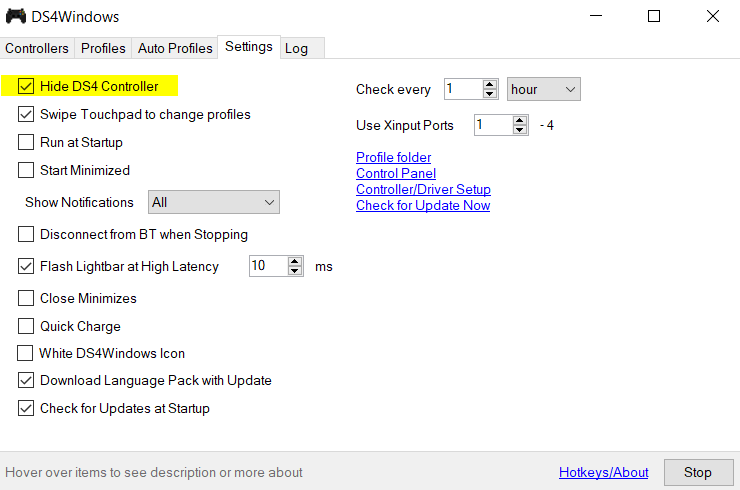This screenshot has height=490, width=740.
Task: Click the DS4Windows gamepad title icon
Action: coord(16,17)
